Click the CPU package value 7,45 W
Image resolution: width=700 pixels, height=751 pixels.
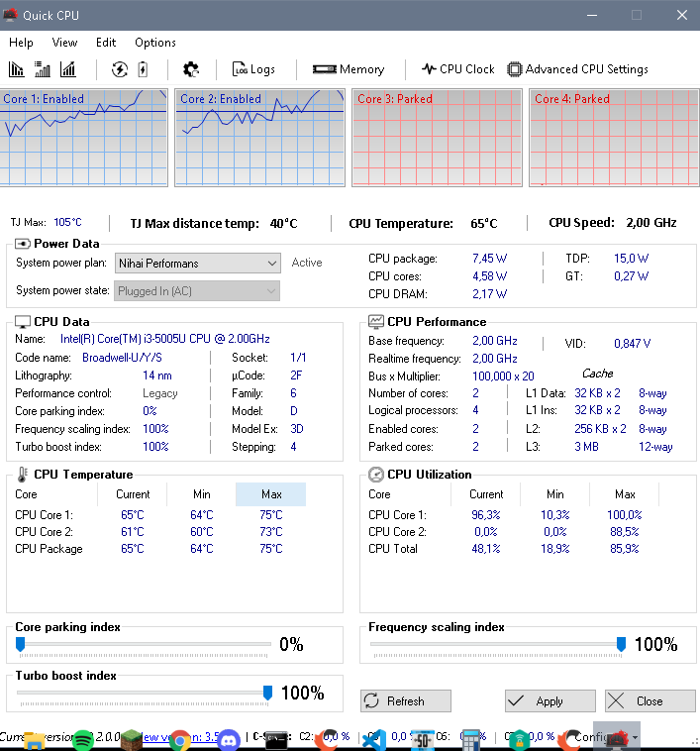[489, 259]
